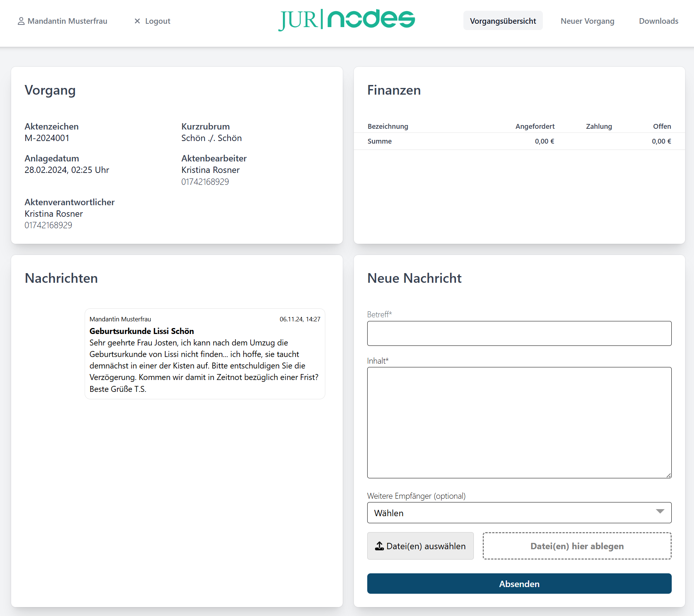The height and width of the screenshot is (616, 694).
Task: Click the Logout link
Action: coord(157,21)
